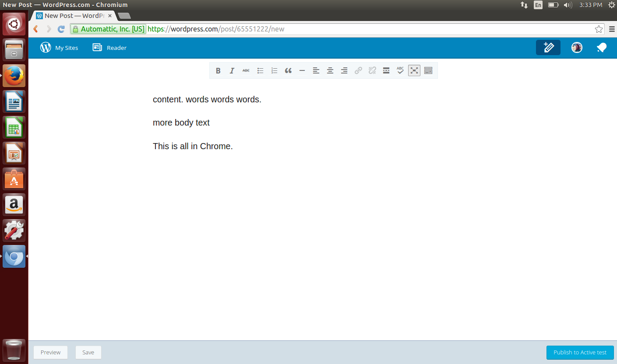This screenshot has height=364, width=617.
Task: Apply strikethrough formatting
Action: click(246, 71)
